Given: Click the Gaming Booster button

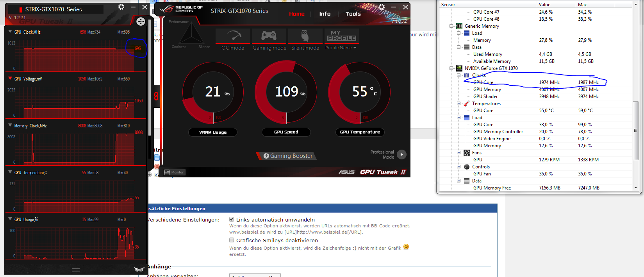Looking at the screenshot, I should coord(287,156).
